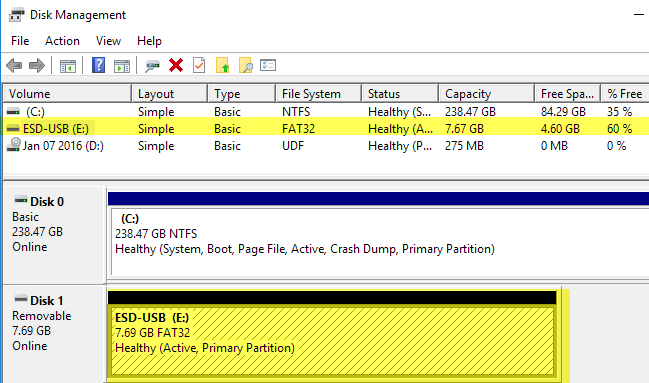Click the FAT32 file system cell in the volume list

(298, 129)
